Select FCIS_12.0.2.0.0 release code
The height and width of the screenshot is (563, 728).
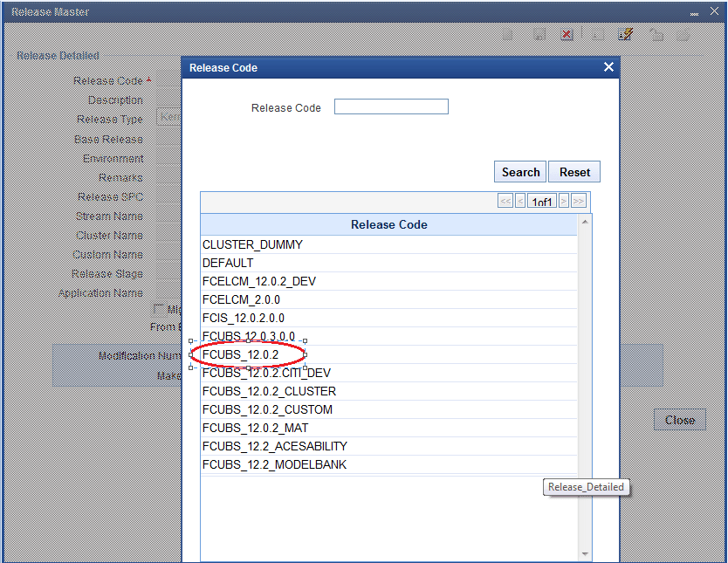[389, 318]
